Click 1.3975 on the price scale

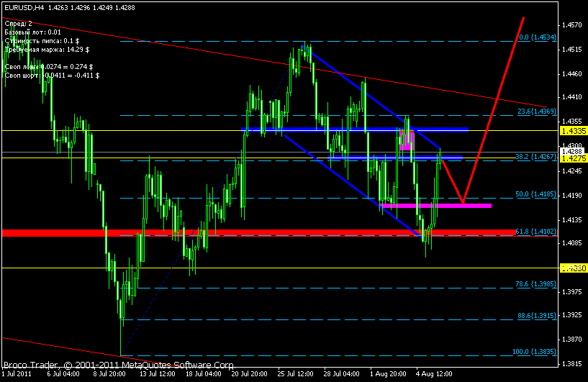[x=572, y=291]
